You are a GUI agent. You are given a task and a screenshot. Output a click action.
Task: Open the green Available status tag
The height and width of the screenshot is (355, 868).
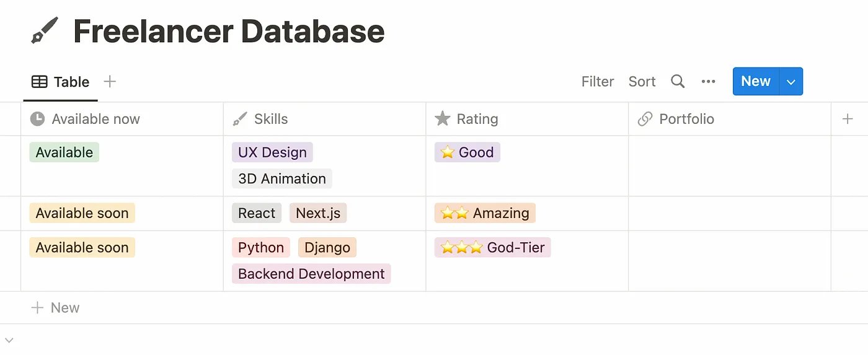(x=64, y=152)
